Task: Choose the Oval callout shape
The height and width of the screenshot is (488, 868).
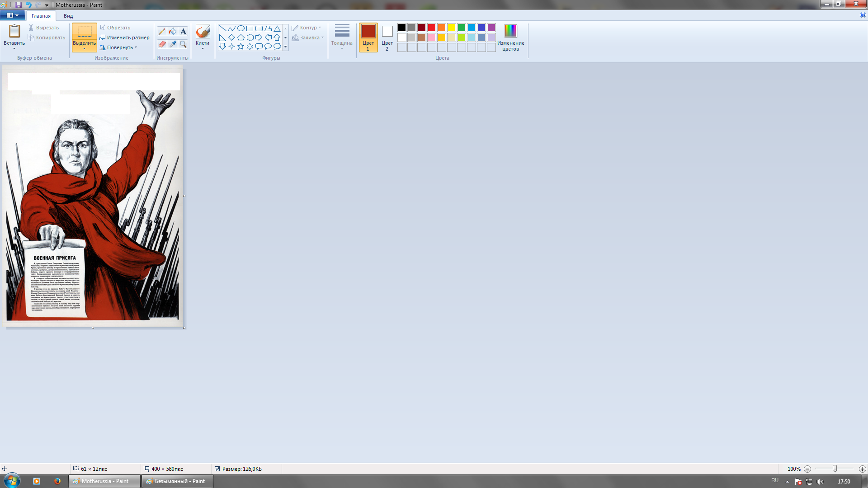Action: coord(268,47)
